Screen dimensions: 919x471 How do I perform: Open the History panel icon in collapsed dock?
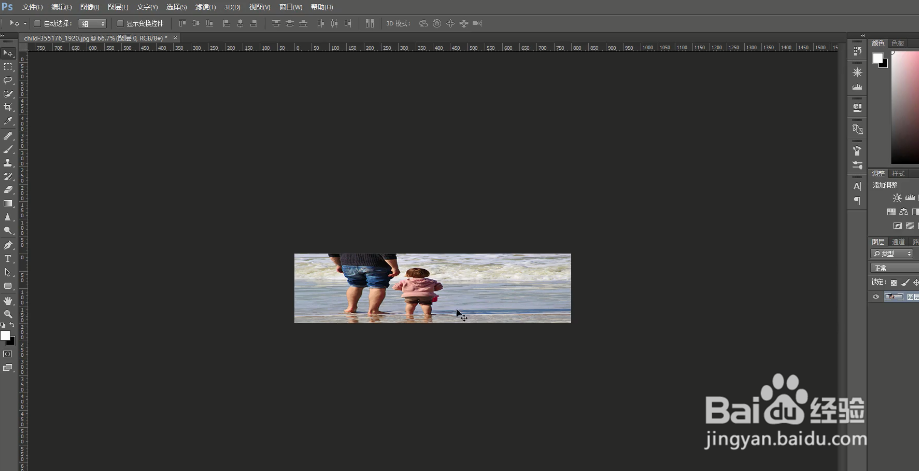[857, 52]
